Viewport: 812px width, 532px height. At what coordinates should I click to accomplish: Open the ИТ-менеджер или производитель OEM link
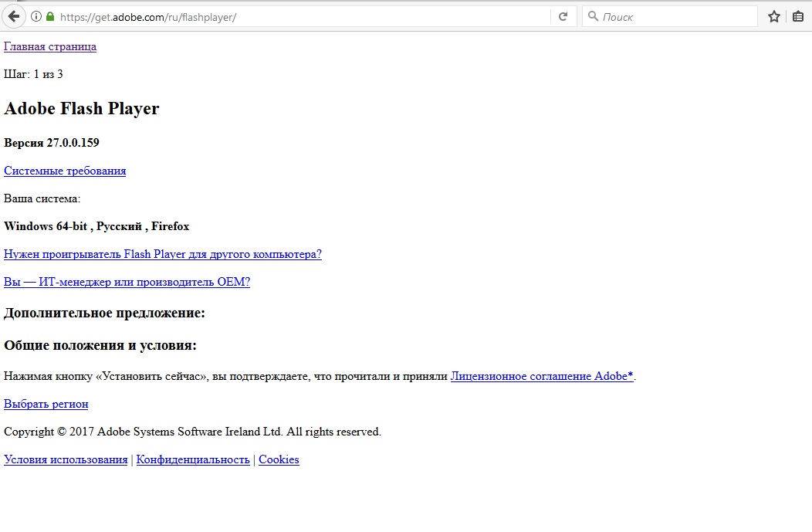click(x=127, y=282)
